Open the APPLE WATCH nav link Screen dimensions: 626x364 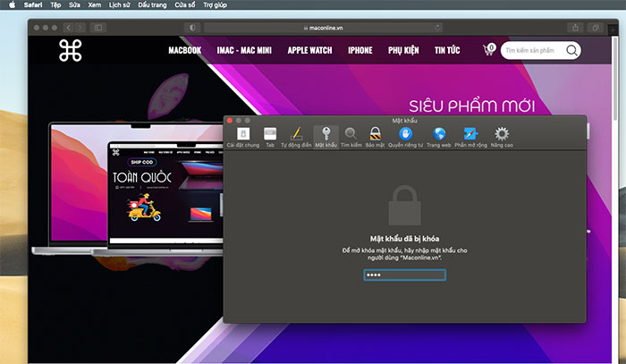pos(309,50)
